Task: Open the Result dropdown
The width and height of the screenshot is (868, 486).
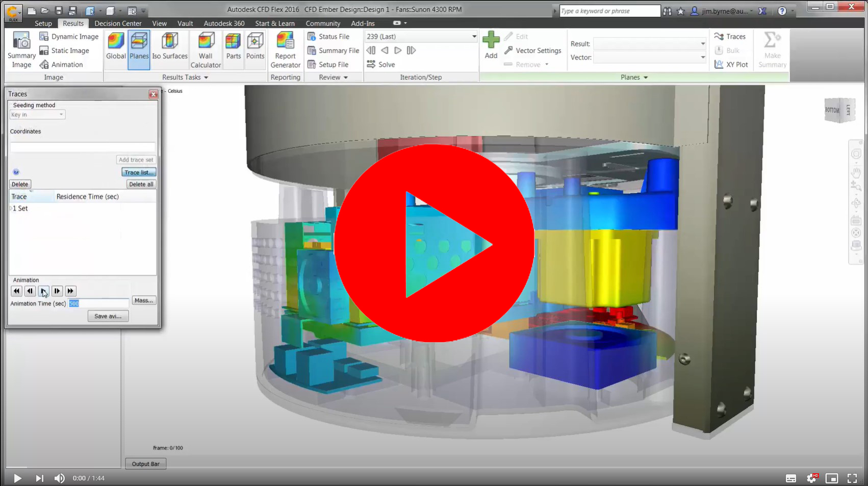Action: [650, 44]
